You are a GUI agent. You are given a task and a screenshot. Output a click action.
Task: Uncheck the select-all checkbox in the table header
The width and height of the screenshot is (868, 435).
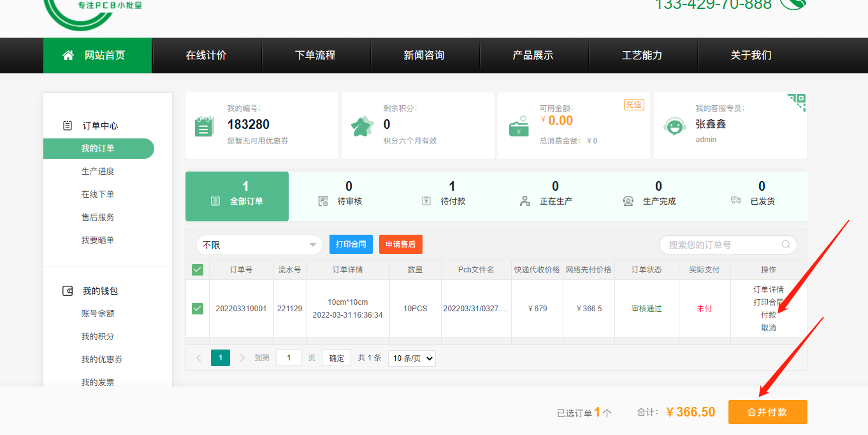tap(197, 269)
